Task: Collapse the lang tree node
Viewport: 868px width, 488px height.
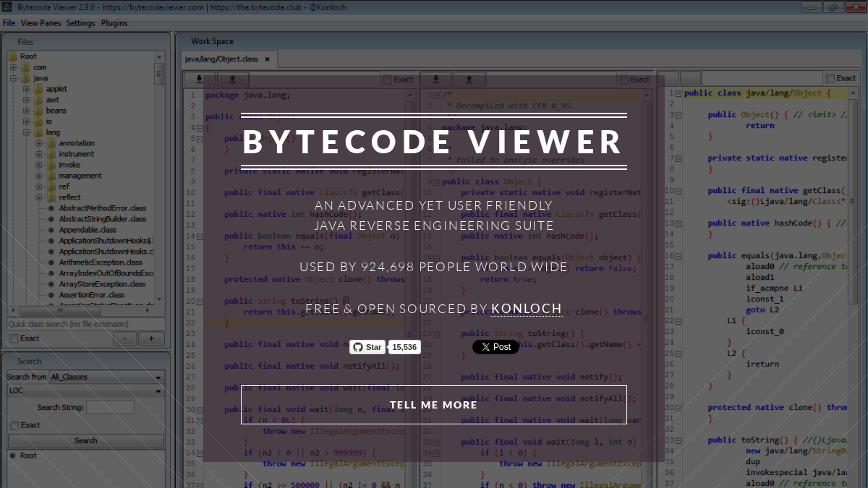Action: 26,132
